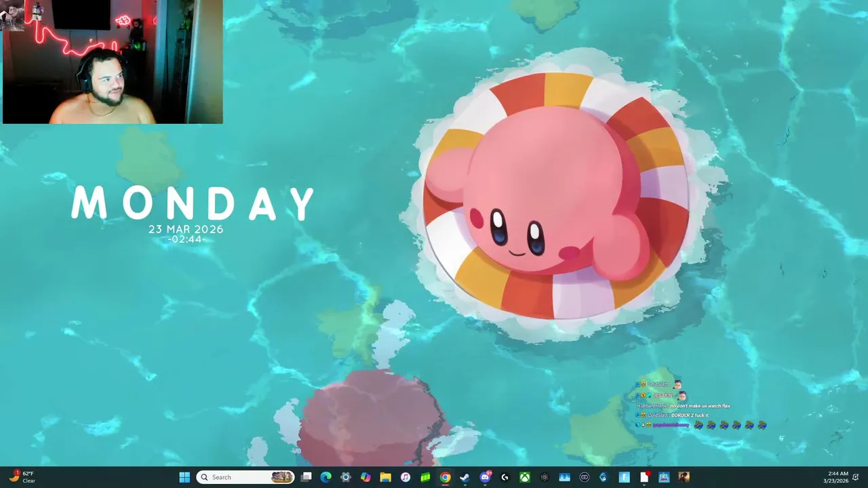Launch Microsoft Edge from the taskbar
The height and width of the screenshot is (488, 868).
[326, 477]
